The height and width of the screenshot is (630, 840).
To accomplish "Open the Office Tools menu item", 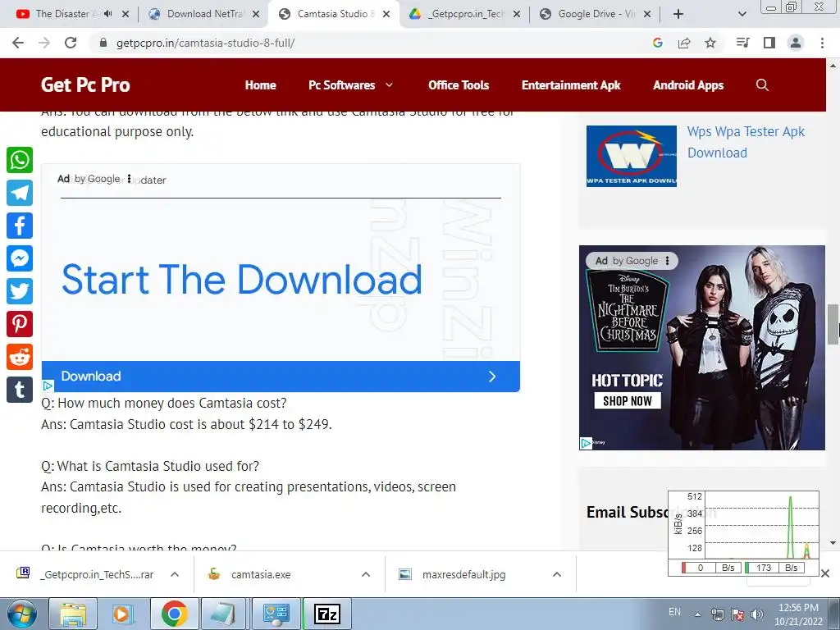I will pyautogui.click(x=459, y=85).
